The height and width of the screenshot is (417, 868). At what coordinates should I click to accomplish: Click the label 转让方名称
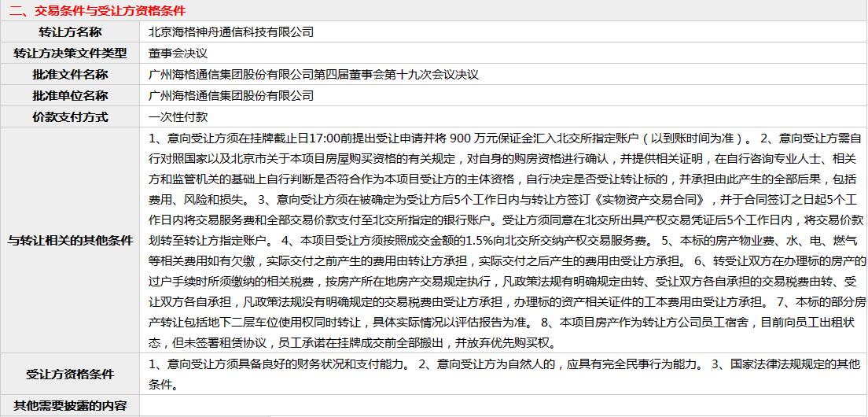pyautogui.click(x=70, y=32)
